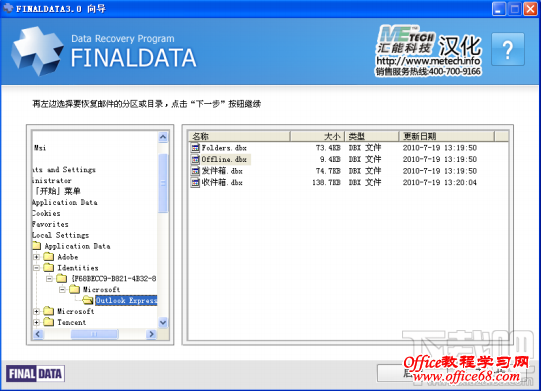This screenshot has height=391, width=542.
Task: Minimize the FINALDATA3.0 向导 window
Action: 498,9
